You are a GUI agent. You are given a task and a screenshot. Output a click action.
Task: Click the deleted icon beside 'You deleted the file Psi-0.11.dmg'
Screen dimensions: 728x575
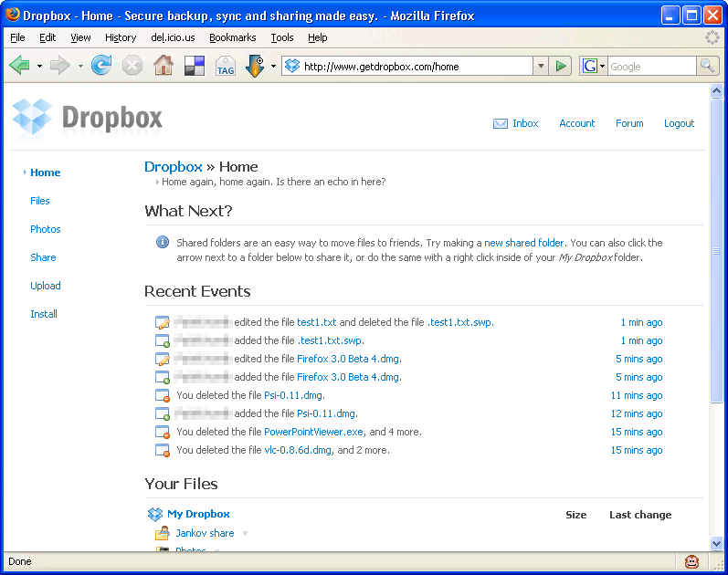tap(163, 395)
